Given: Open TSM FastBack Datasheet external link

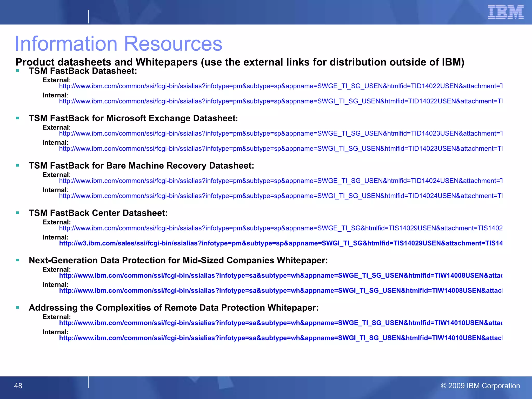Looking at the screenshot, I should [281, 86].
